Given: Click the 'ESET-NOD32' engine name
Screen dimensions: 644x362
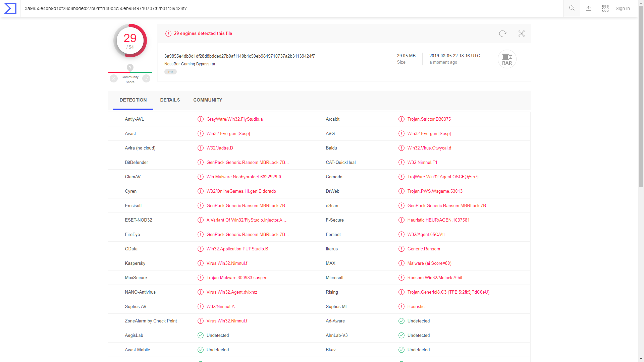Looking at the screenshot, I should tap(138, 220).
